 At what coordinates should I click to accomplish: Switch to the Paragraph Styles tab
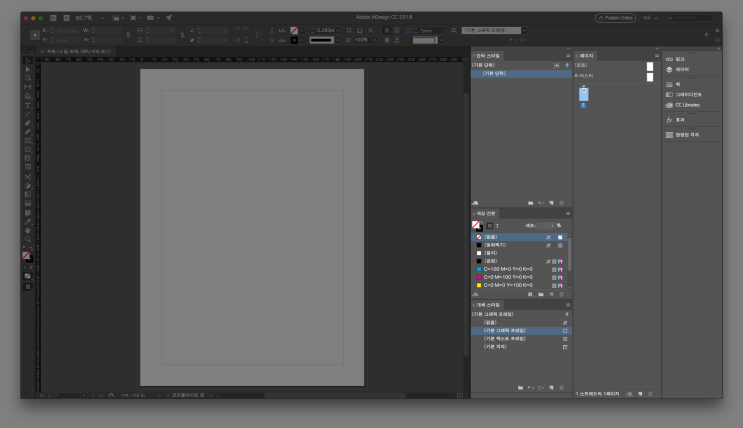click(x=487, y=56)
